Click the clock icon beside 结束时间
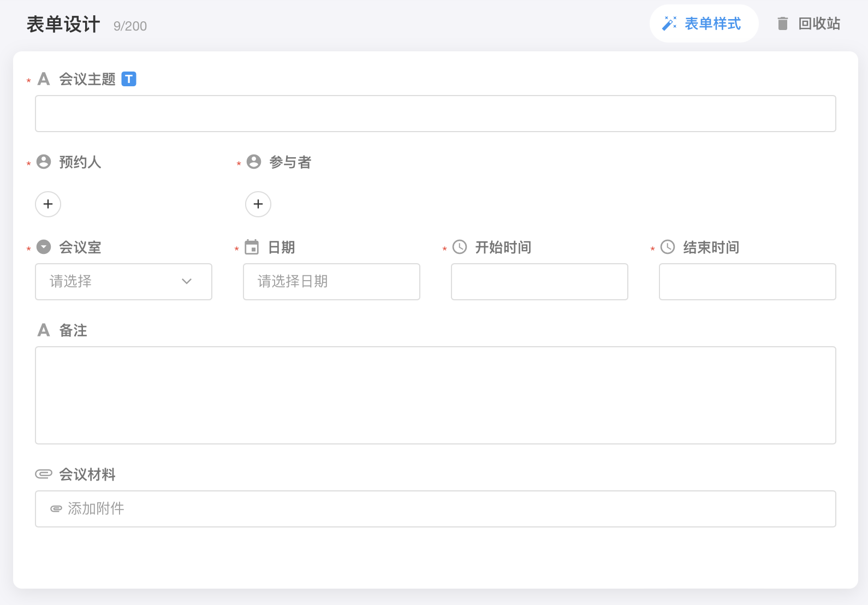 tap(668, 247)
